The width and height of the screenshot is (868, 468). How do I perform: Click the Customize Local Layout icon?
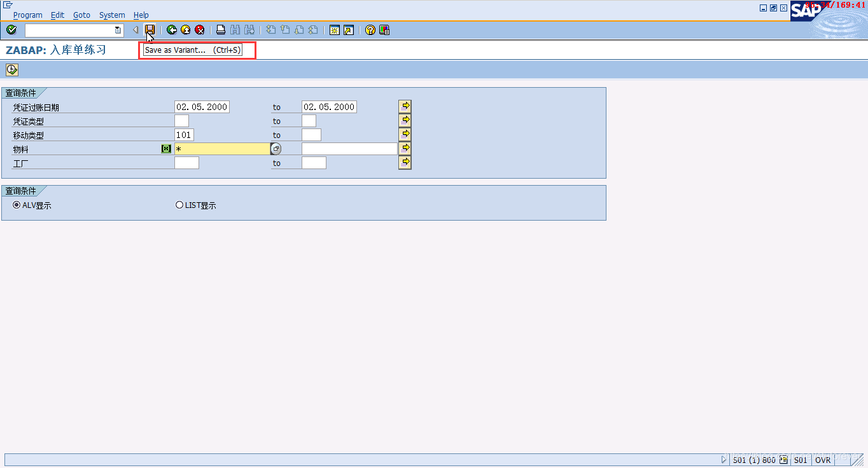click(384, 30)
